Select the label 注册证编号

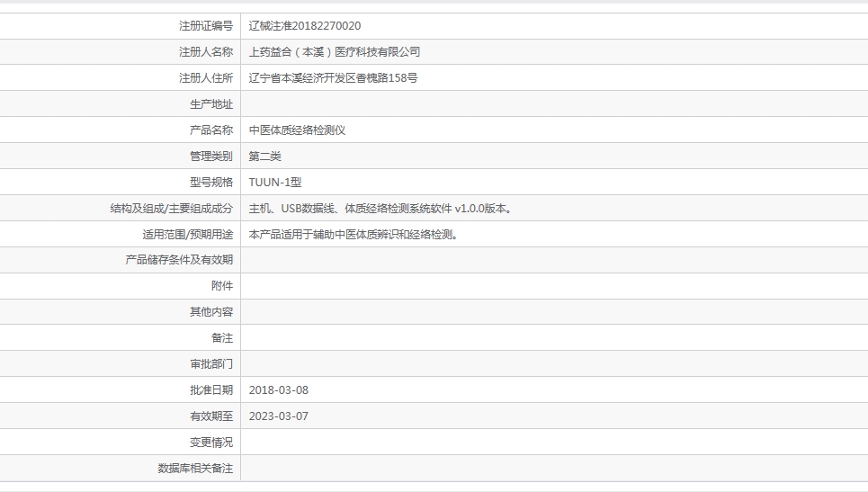[x=206, y=26]
